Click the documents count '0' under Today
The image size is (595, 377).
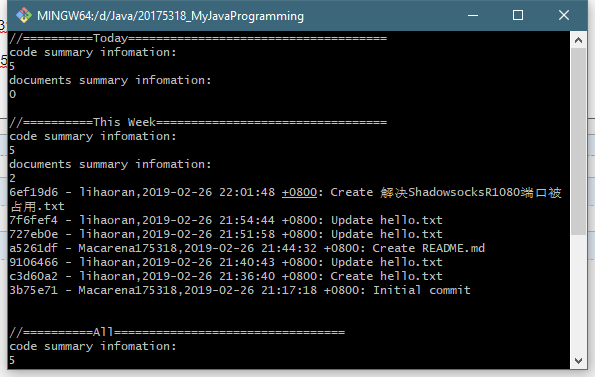[13, 94]
